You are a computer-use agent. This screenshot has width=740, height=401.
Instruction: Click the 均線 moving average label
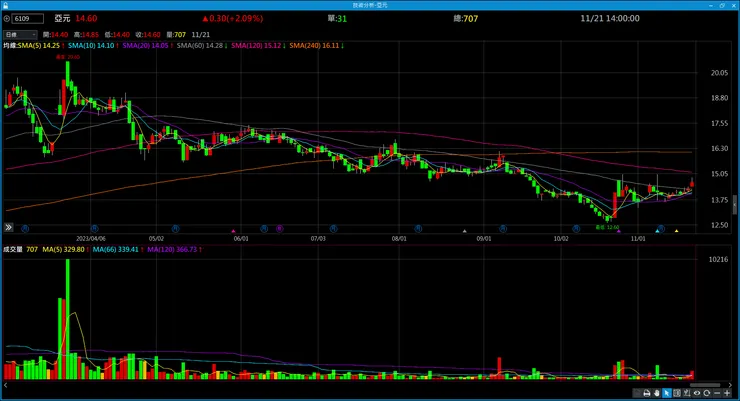pos(10,46)
